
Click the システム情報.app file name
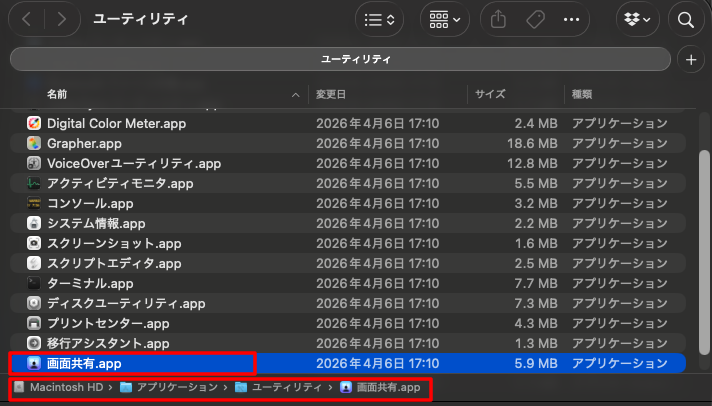96,223
